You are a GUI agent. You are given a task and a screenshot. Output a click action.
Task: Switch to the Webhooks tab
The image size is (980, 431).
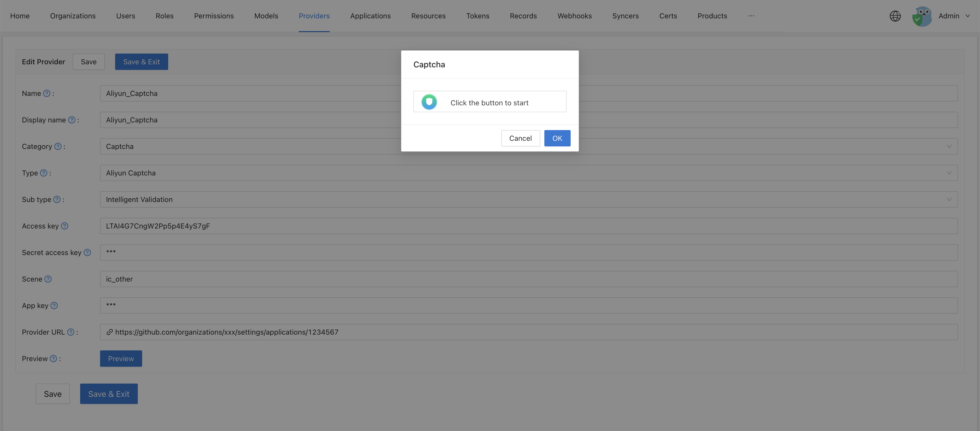(574, 16)
